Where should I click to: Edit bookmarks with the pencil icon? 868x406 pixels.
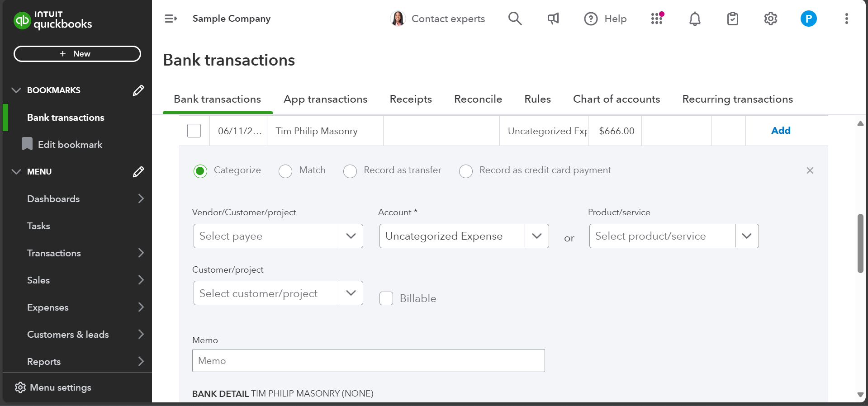tap(138, 90)
